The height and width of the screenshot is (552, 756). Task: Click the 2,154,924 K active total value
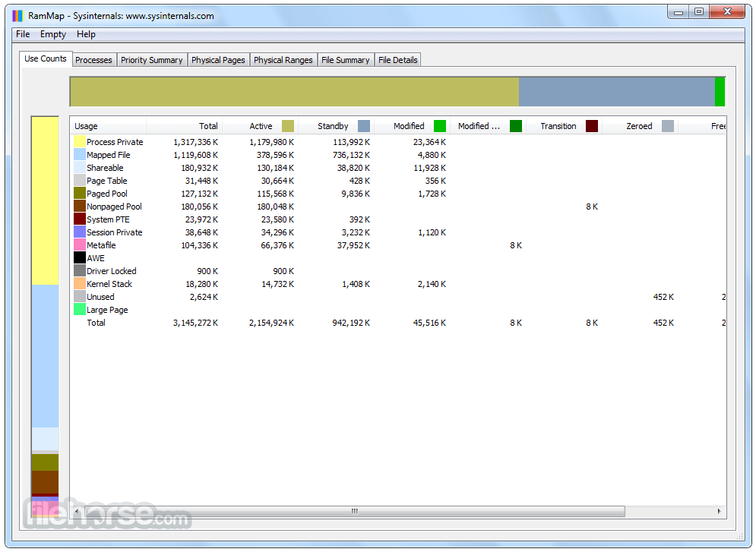tap(271, 323)
